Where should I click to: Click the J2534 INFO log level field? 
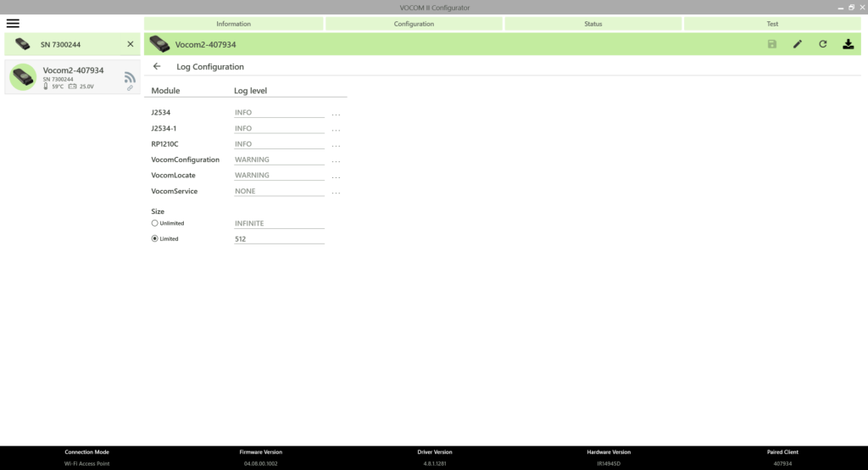[279, 113]
